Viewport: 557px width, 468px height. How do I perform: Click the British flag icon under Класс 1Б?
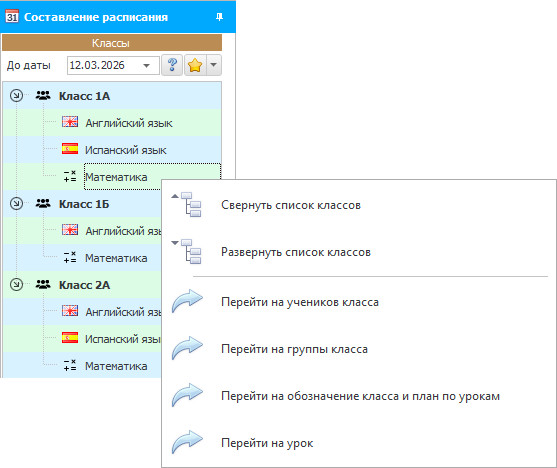pyautogui.click(x=70, y=230)
